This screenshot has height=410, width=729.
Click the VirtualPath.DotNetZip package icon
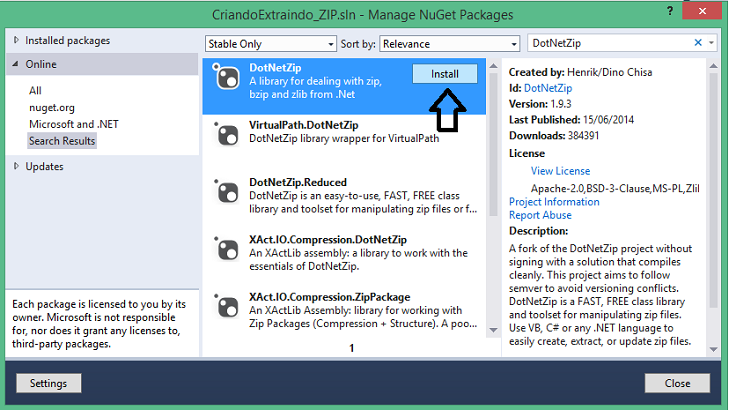227,134
